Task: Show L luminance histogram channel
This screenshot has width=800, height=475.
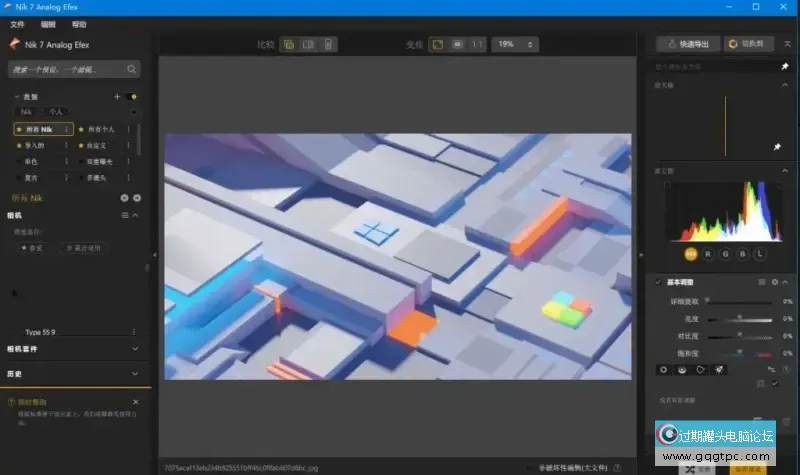Action: pos(760,254)
